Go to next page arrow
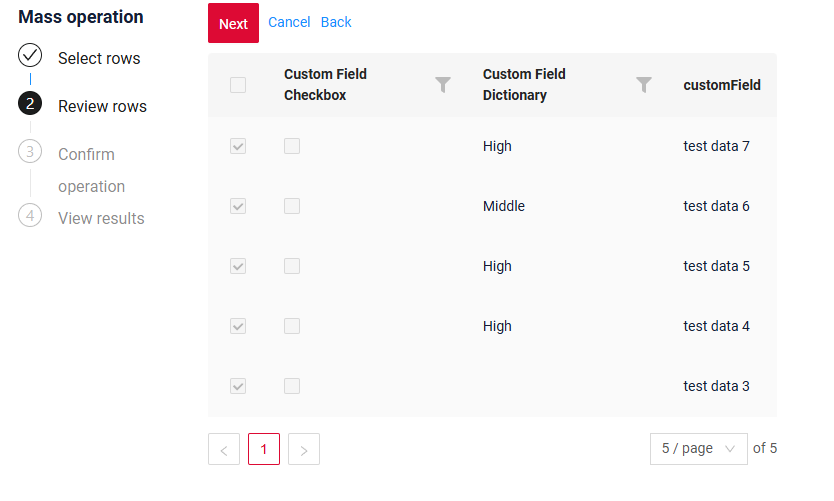Image resolution: width=834 pixels, height=501 pixels. click(304, 449)
